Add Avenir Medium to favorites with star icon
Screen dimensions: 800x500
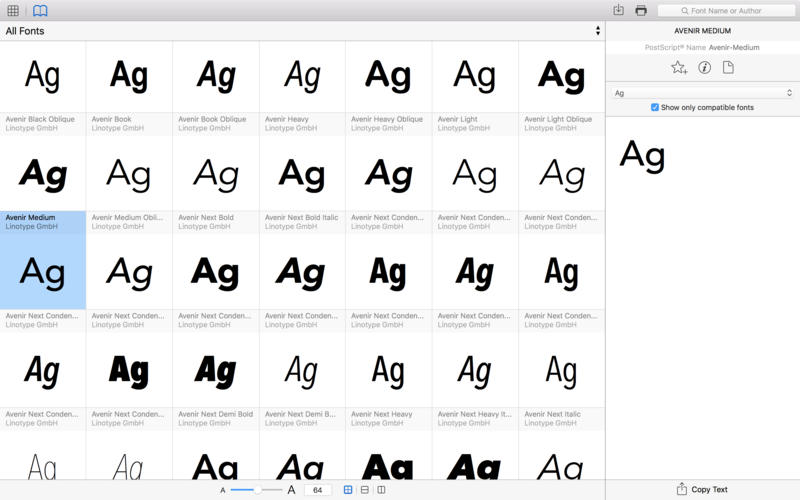click(x=679, y=67)
